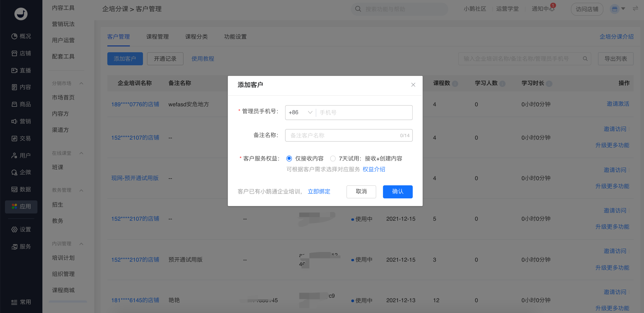Open the 设置 settings sidebar item
This screenshot has width=644, height=313.
(21, 229)
